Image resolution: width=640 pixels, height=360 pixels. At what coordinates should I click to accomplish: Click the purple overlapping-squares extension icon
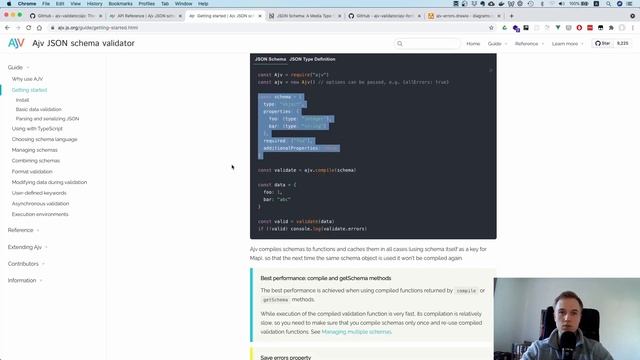click(516, 28)
